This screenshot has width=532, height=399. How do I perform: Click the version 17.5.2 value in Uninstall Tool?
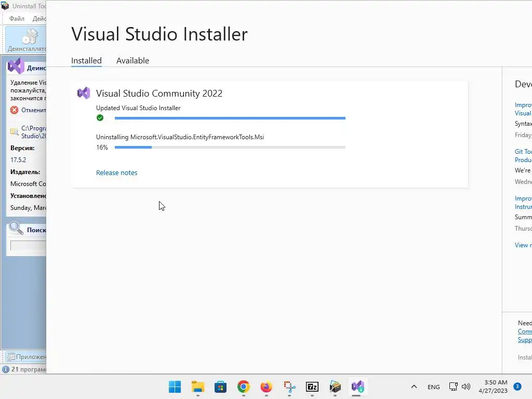pyautogui.click(x=18, y=160)
